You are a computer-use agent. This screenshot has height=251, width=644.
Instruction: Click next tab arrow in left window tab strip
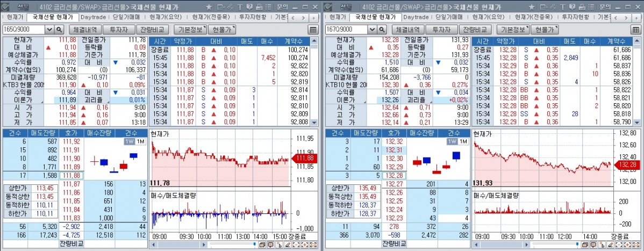(x=304, y=18)
